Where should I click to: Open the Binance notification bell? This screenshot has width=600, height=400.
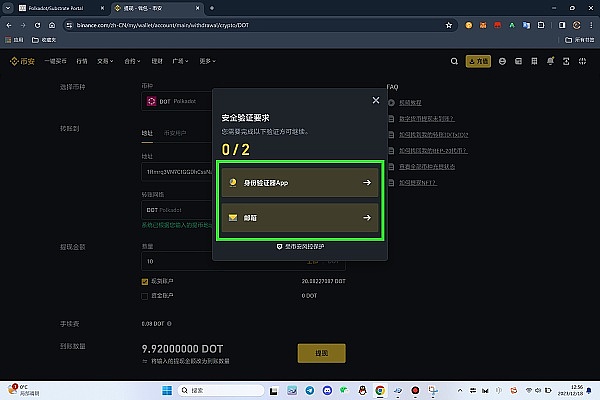click(x=550, y=61)
